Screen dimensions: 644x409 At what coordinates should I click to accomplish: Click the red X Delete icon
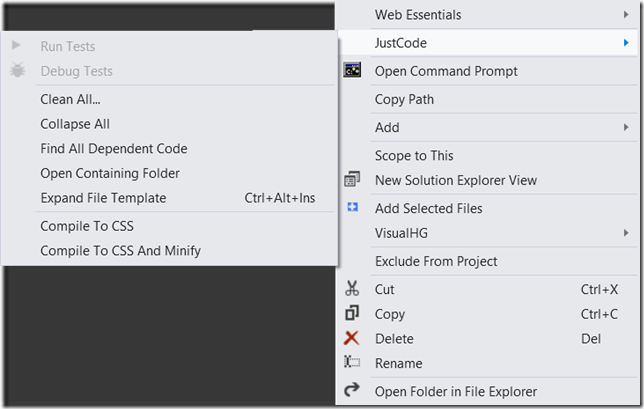pos(352,339)
